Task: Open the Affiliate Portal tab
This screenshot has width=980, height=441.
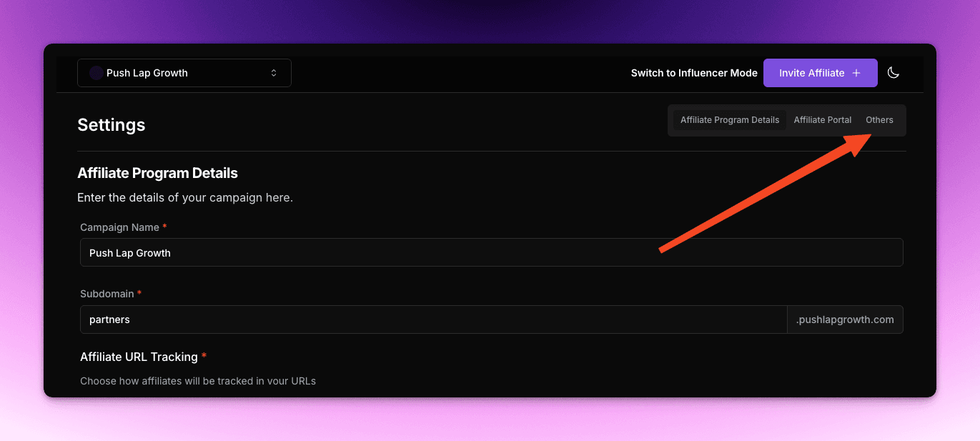Action: coord(822,120)
